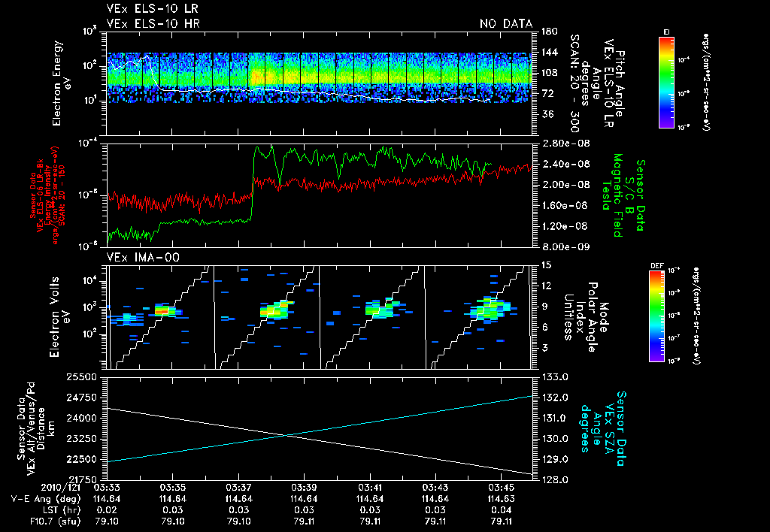Click the cyan VEx SZA Angle label
770x532 pixels.
[x=603, y=428]
